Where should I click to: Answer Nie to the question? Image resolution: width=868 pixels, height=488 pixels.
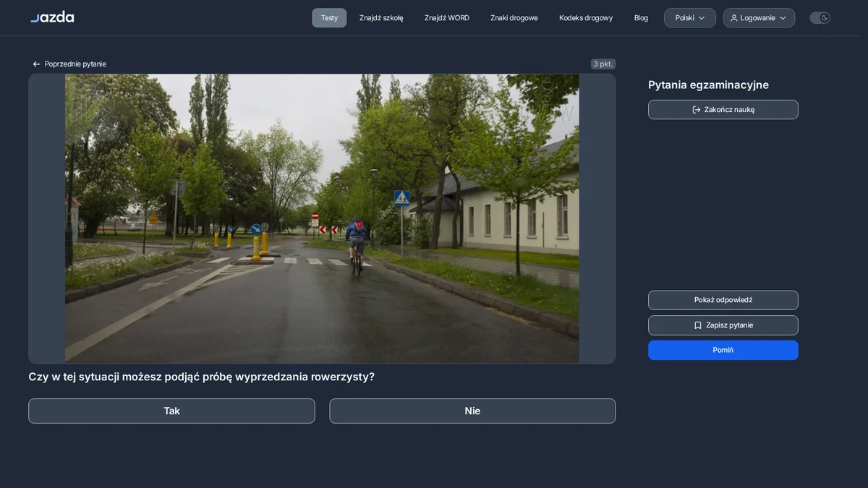[472, 411]
